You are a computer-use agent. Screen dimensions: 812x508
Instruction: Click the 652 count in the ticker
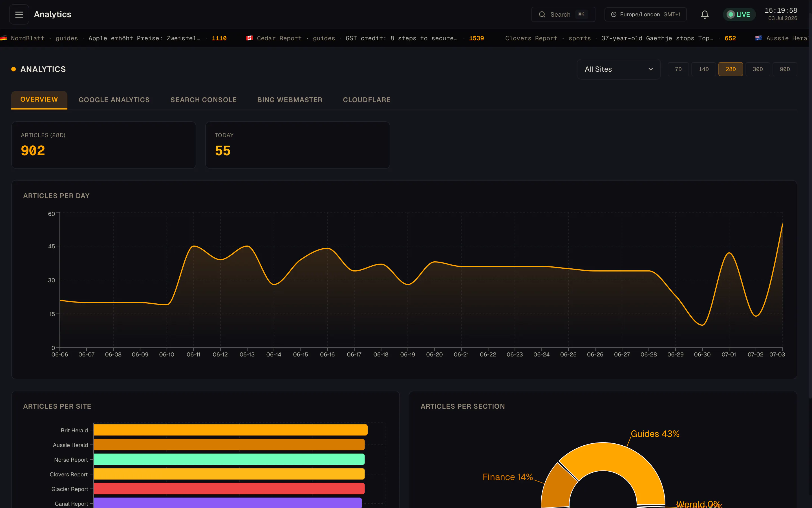(x=730, y=38)
